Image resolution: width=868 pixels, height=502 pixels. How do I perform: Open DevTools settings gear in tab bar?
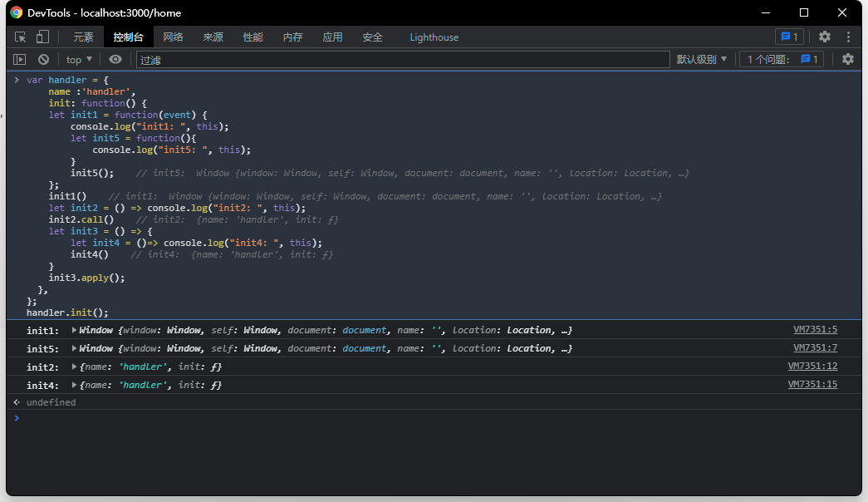[x=824, y=37]
